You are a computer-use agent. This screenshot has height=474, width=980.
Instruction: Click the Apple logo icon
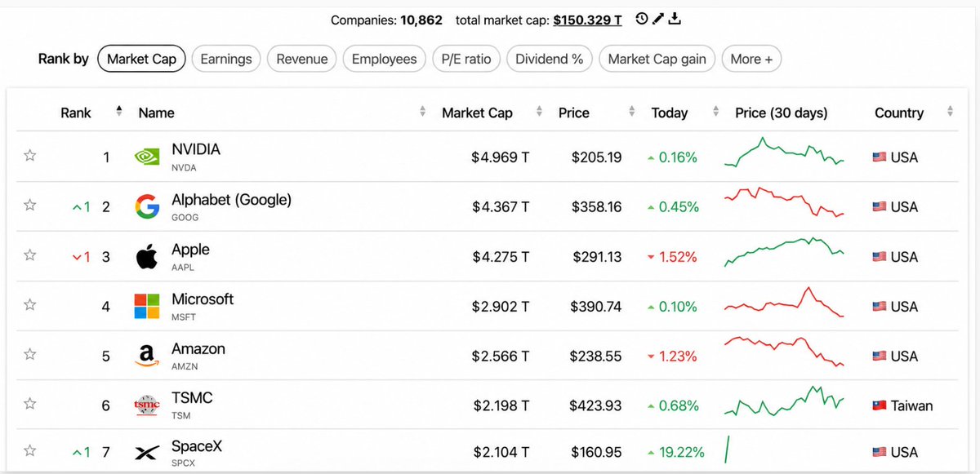[147, 257]
